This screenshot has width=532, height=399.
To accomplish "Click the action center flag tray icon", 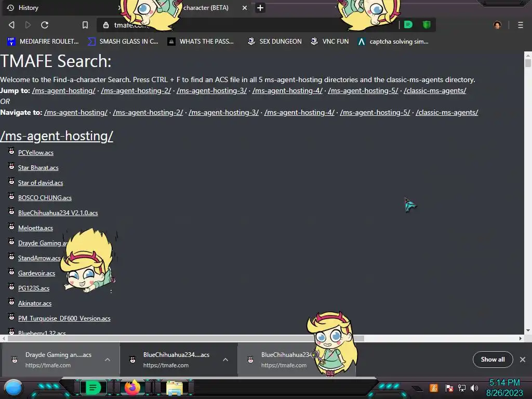I will coord(449,388).
